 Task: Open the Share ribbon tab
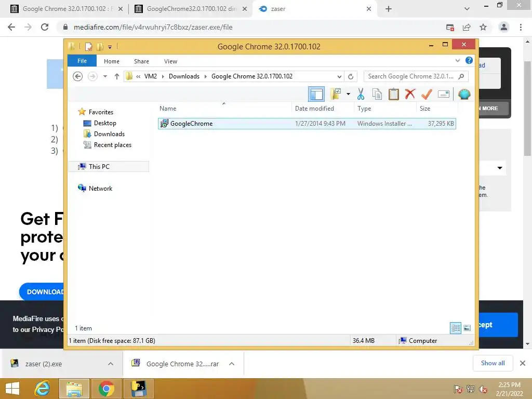tap(141, 61)
